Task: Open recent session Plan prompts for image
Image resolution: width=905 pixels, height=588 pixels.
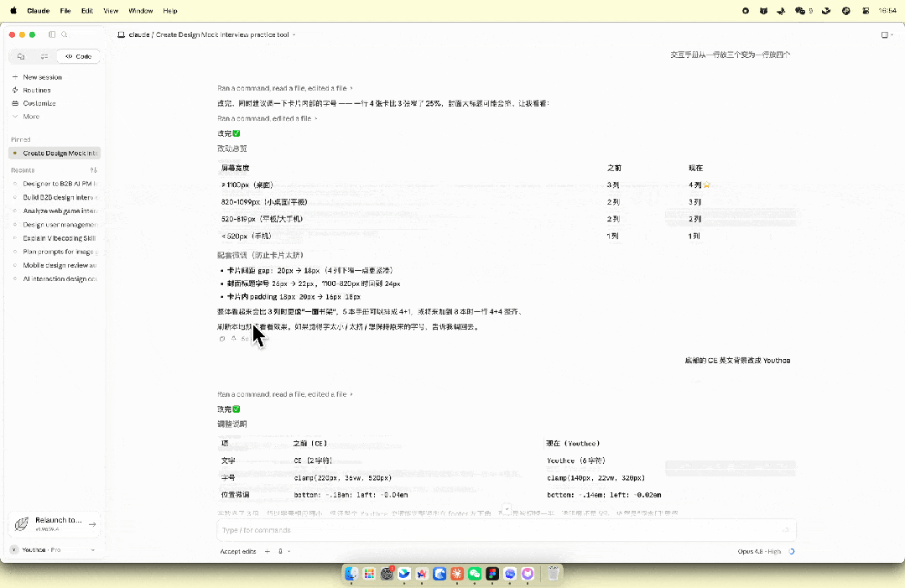Action: coord(55,252)
